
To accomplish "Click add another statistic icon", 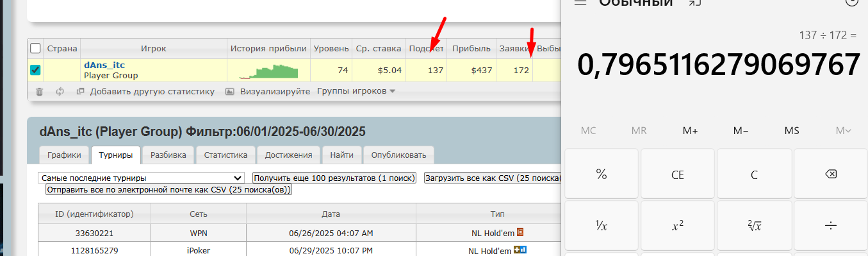I will pos(81,92).
